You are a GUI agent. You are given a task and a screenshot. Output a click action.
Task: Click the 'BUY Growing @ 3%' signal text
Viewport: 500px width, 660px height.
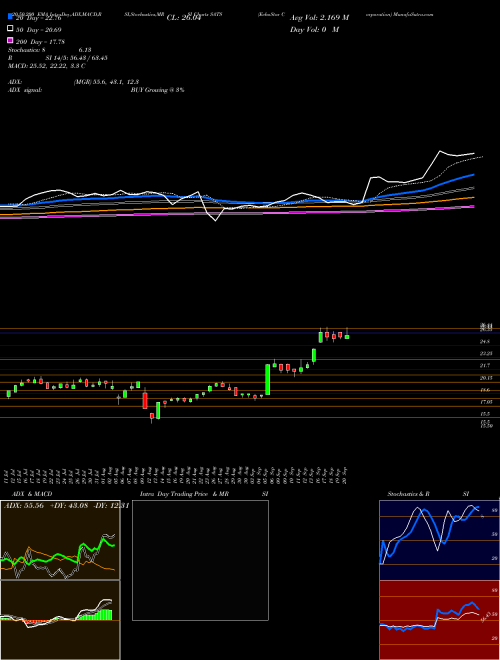click(x=157, y=90)
